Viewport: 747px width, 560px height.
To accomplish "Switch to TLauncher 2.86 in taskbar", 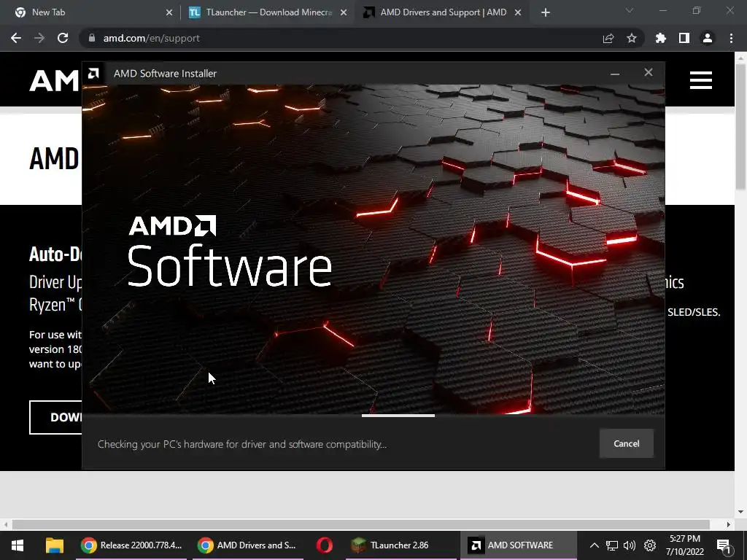I will point(400,545).
